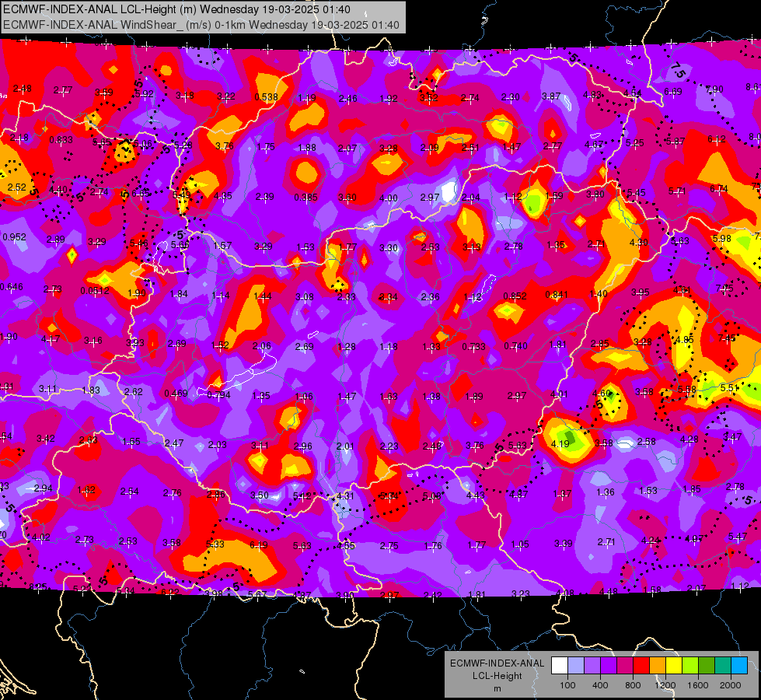Click the 100 legend scale label
Image resolution: width=761 pixels, height=700 pixels.
(x=567, y=685)
